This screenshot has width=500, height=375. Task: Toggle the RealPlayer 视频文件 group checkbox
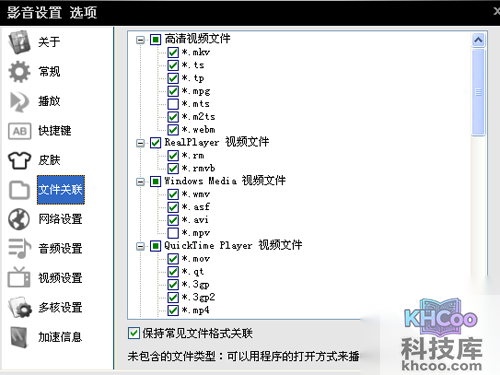155,143
